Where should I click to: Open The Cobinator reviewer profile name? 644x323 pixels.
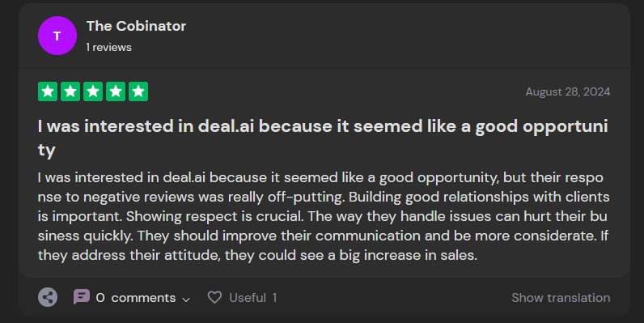pyautogui.click(x=136, y=26)
